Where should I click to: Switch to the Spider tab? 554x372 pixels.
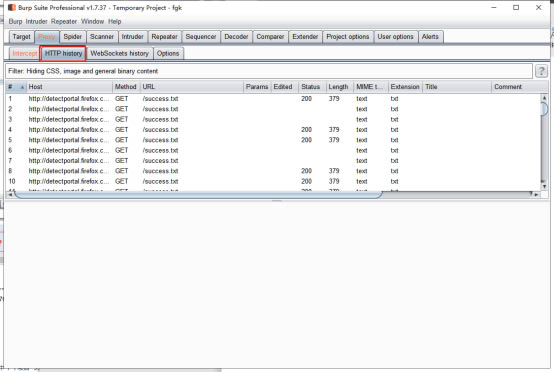pos(72,37)
